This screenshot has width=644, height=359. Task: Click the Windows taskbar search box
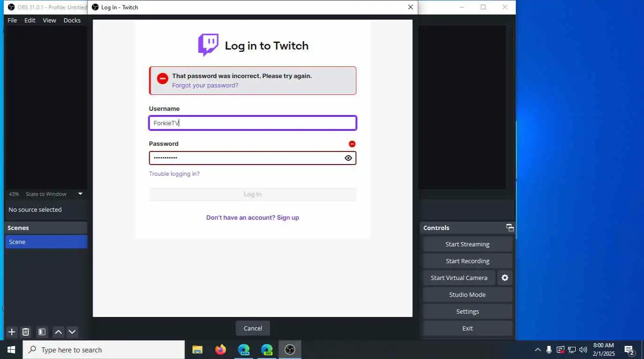click(x=104, y=350)
